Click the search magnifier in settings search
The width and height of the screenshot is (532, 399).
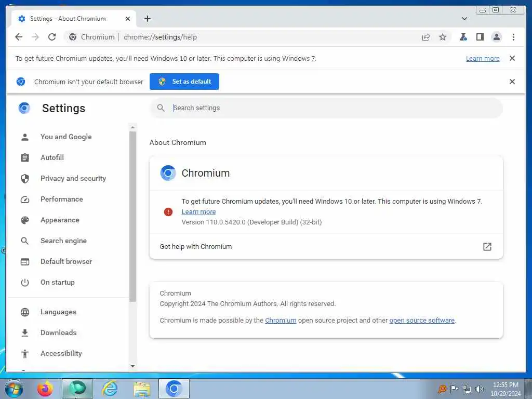tap(161, 108)
